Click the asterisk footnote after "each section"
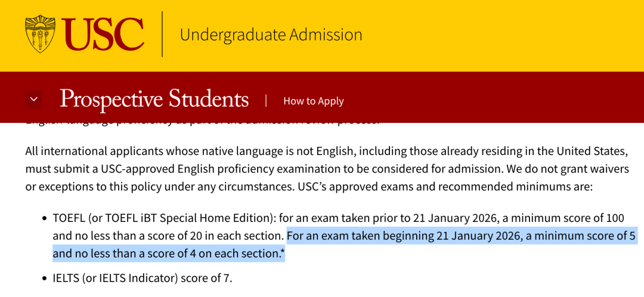644x297 pixels. pos(282,252)
